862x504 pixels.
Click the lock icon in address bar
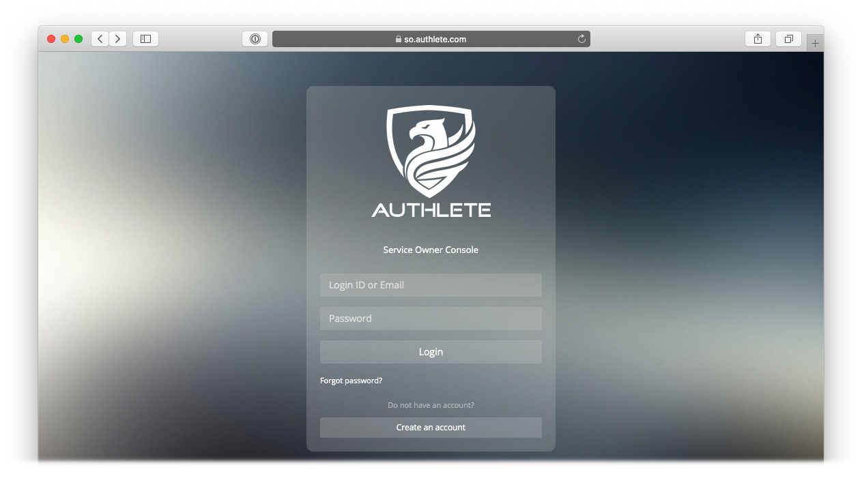pos(399,40)
